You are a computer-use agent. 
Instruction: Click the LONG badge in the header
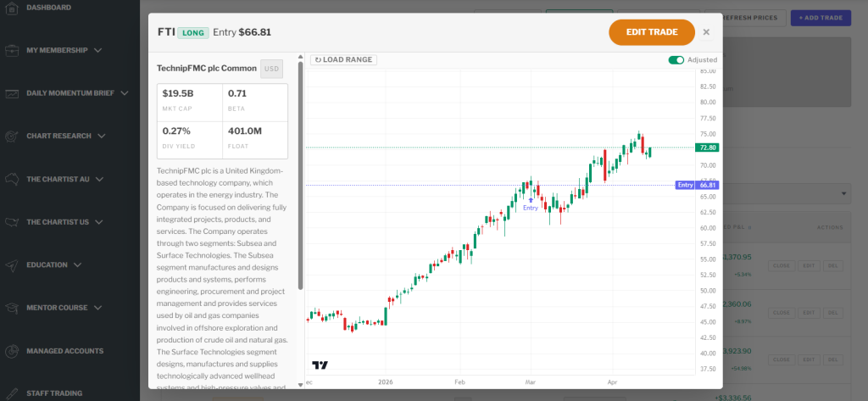point(193,33)
